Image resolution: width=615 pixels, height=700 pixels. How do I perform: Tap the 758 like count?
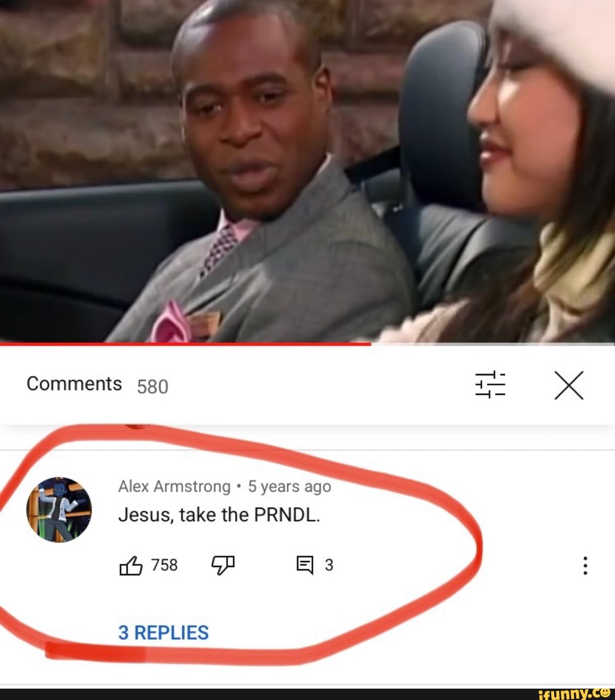165,565
